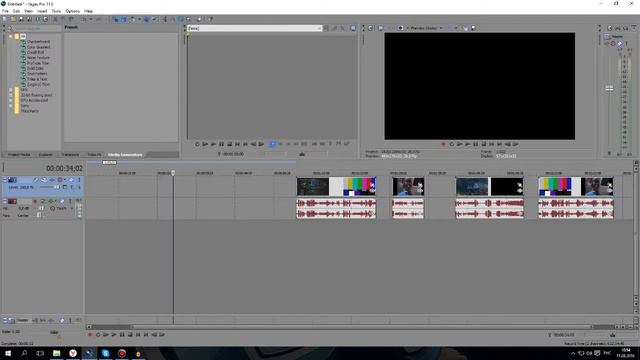Invert the audio track phase
The image size is (640, 360).
42,201
